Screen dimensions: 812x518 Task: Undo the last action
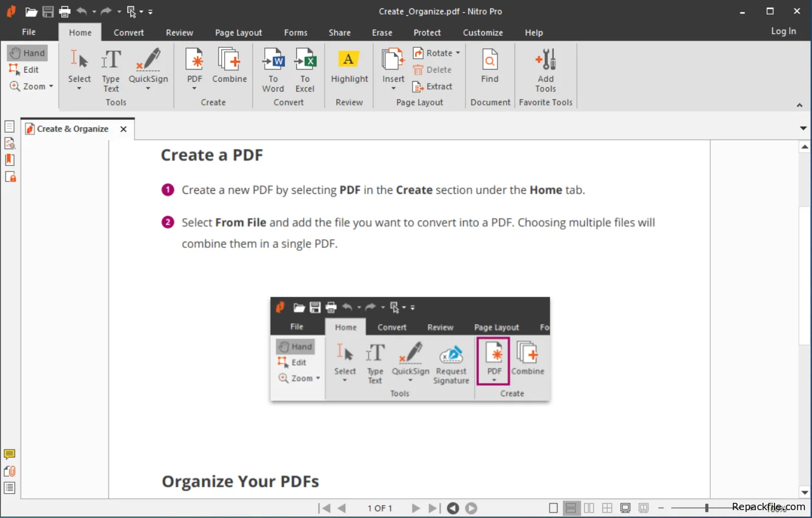(82, 12)
